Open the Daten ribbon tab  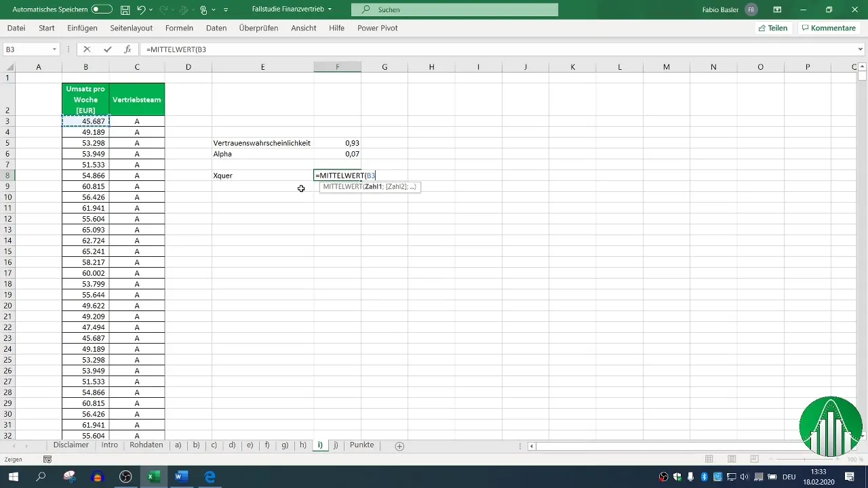tap(216, 28)
